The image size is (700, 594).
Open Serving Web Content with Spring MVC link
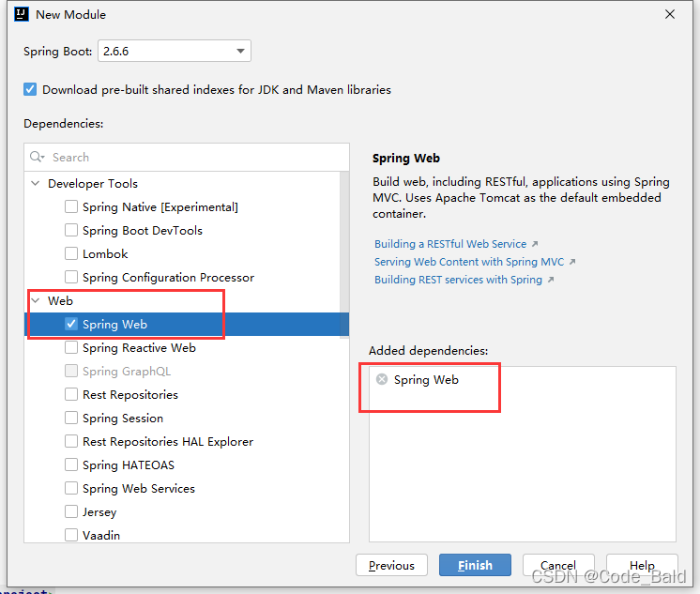[469, 262]
